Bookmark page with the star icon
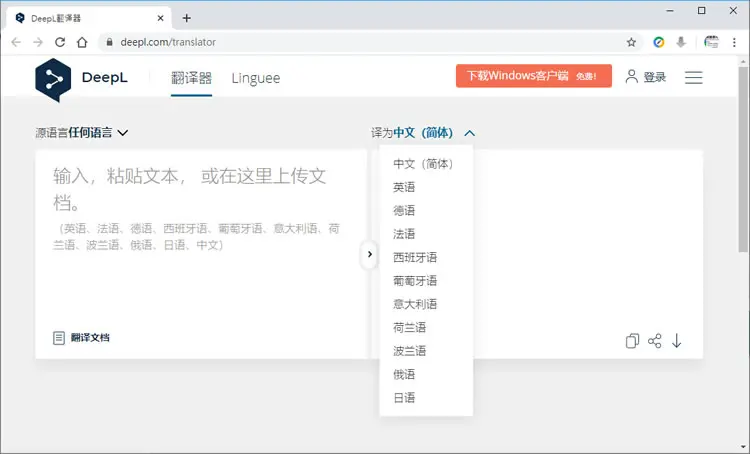Viewport: 750px width, 454px height. (631, 42)
